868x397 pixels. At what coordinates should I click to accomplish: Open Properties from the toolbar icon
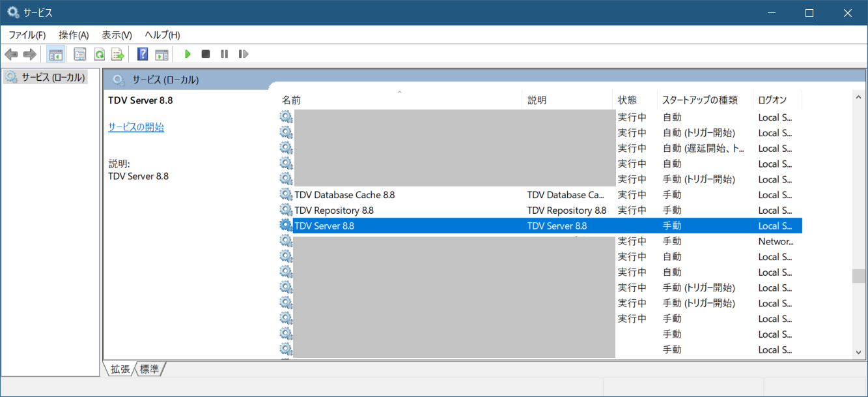pos(80,54)
